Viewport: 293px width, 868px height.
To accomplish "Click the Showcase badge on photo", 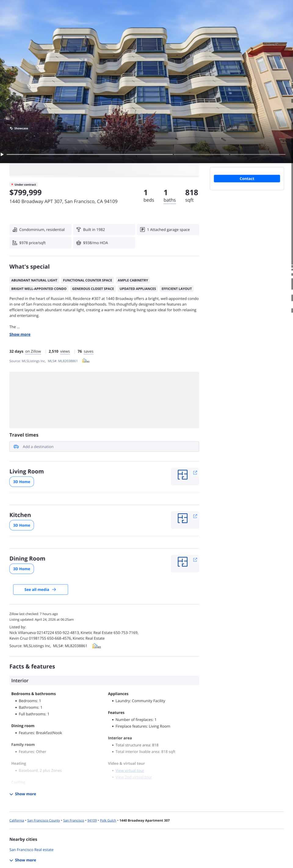I will coord(19,128).
